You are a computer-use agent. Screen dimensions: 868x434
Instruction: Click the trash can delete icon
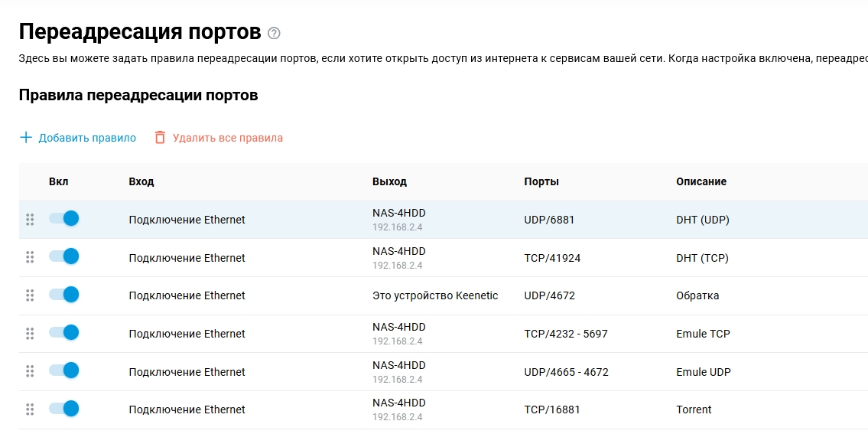160,138
